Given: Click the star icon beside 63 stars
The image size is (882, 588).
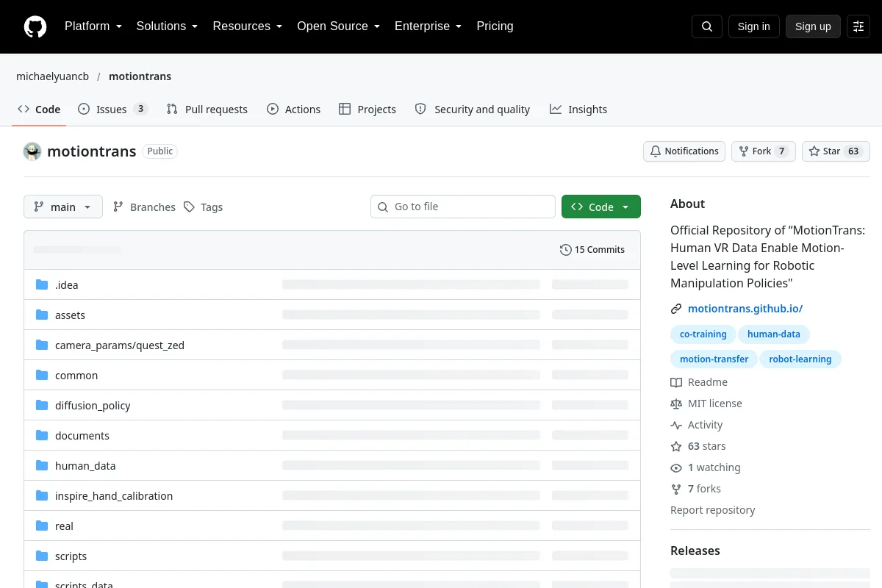Looking at the screenshot, I should (x=676, y=446).
